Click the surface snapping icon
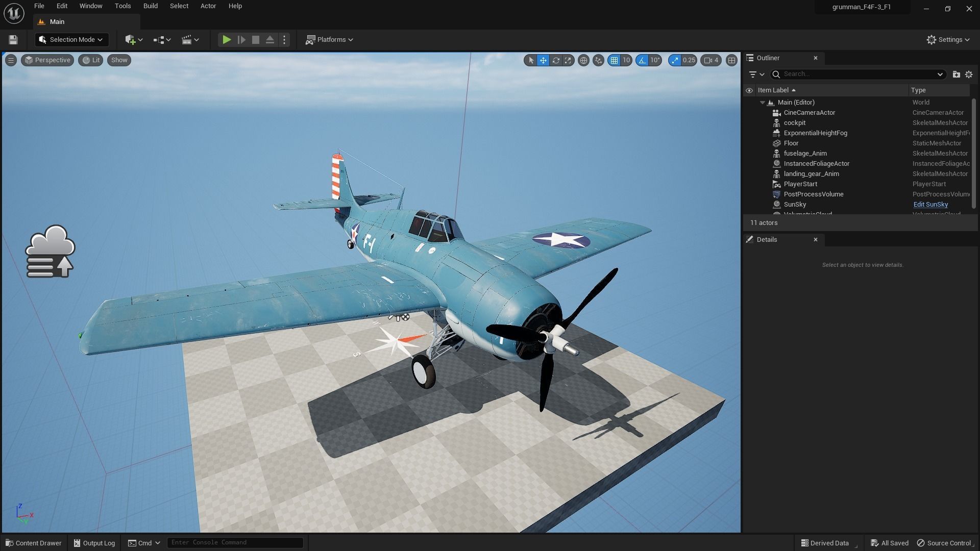Image resolution: width=980 pixels, height=551 pixels. (598, 60)
